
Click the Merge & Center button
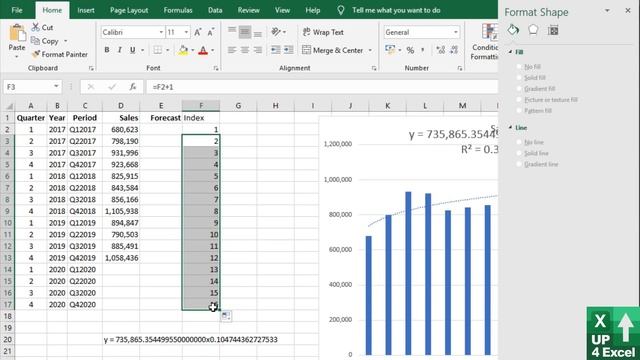(333, 50)
